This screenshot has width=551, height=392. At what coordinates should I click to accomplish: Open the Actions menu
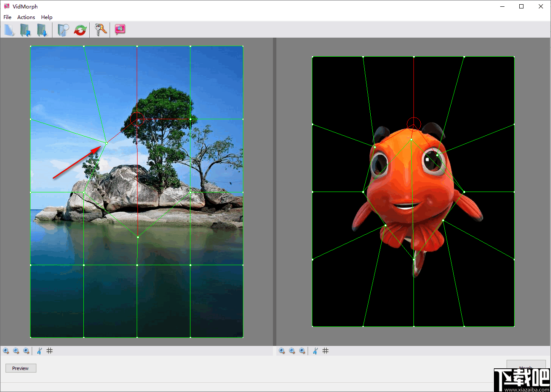coord(26,17)
